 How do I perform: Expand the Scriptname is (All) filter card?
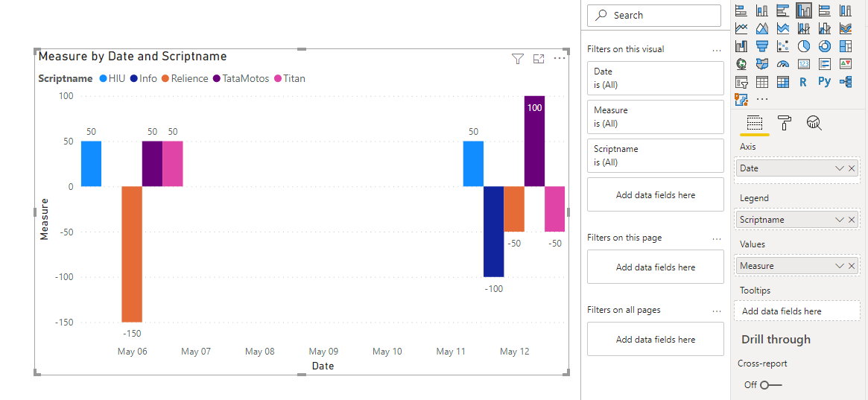[x=656, y=156]
